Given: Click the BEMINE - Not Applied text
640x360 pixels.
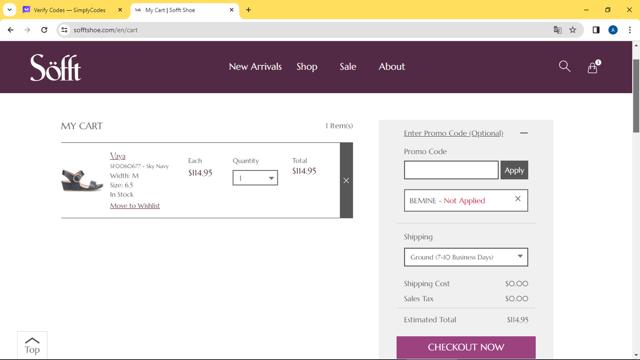Looking at the screenshot, I should coord(447,200).
